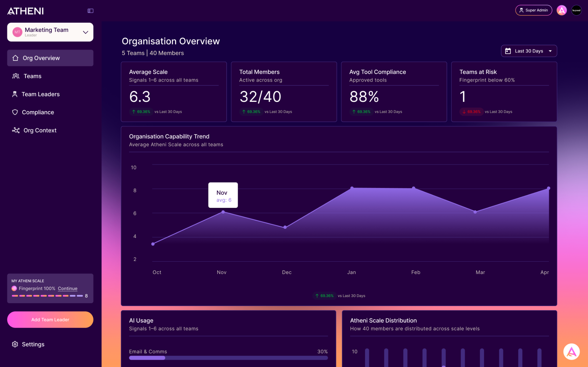Click the Org Overview home icon

(x=15, y=58)
